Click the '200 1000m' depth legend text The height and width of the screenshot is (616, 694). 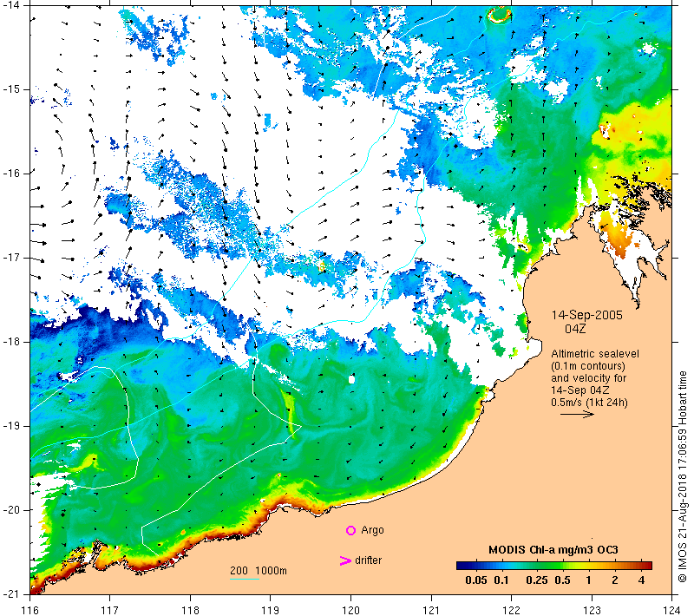click(259, 570)
